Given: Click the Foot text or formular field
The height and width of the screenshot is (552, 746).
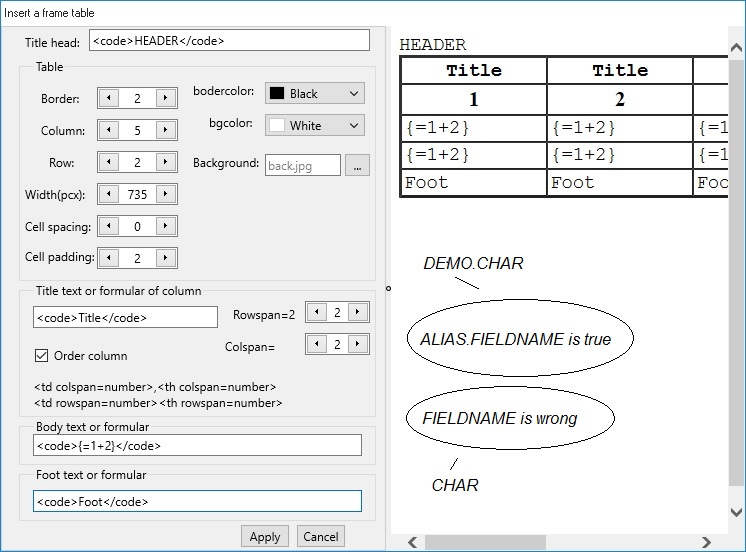Looking at the screenshot, I should pyautogui.click(x=197, y=501).
